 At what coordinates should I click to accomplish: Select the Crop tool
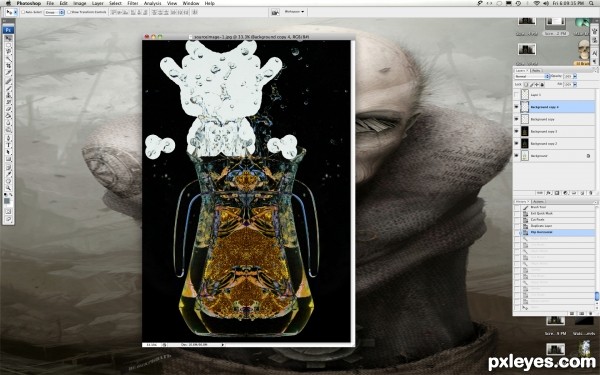[x=8, y=66]
